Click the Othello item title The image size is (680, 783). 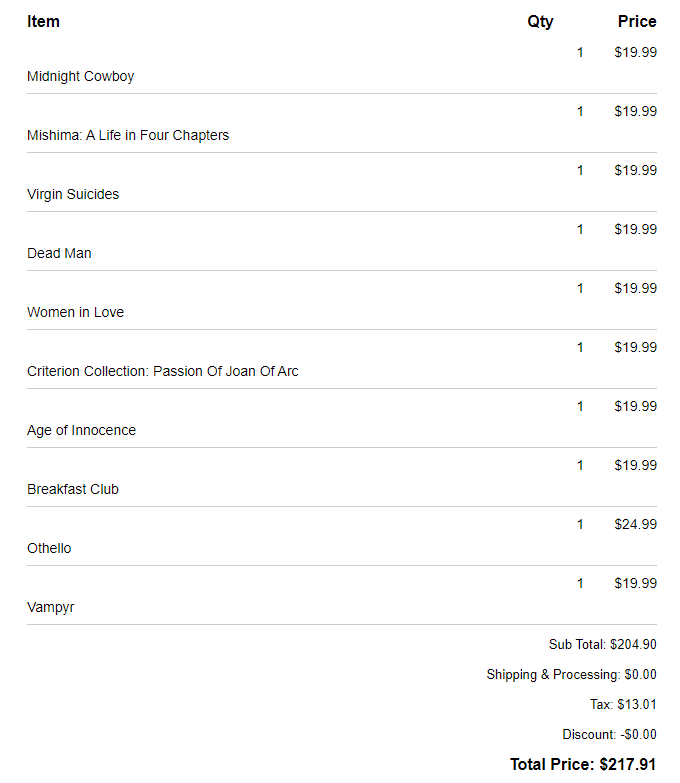pyautogui.click(x=49, y=548)
